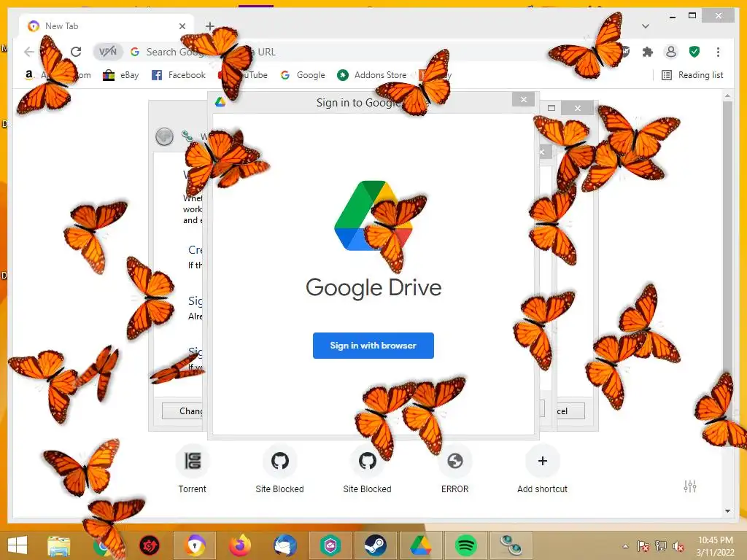The image size is (747, 560).
Task: Open Steam from the taskbar
Action: pos(375,545)
